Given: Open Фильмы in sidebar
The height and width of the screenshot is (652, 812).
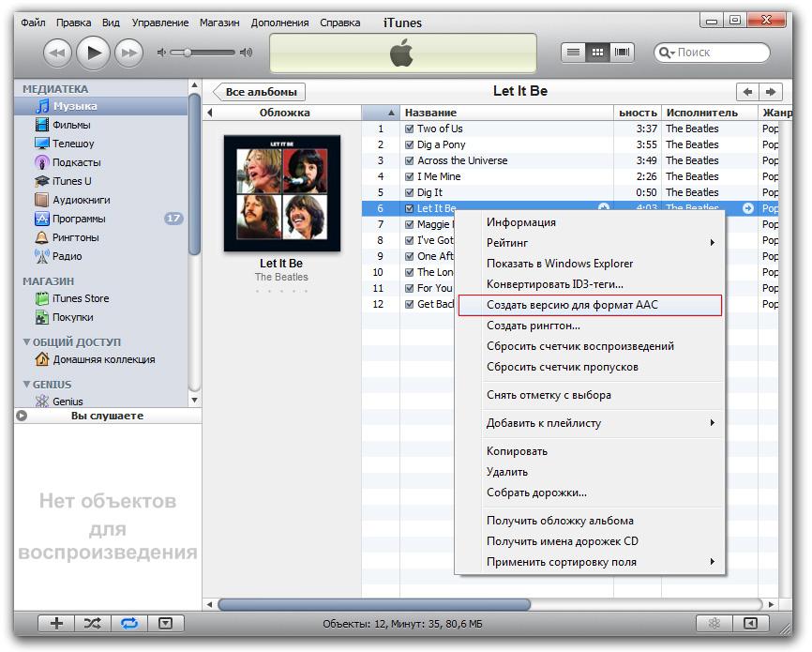Looking at the screenshot, I should point(101,125).
